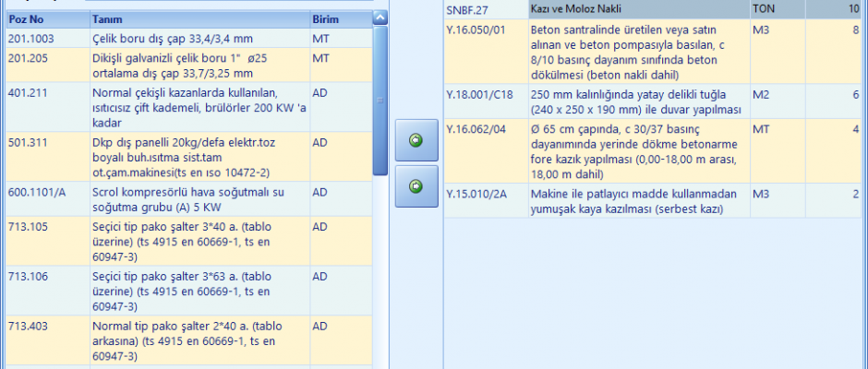The width and height of the screenshot is (868, 369).
Task: Click the green right arrow transfer button
Action: pyautogui.click(x=416, y=187)
